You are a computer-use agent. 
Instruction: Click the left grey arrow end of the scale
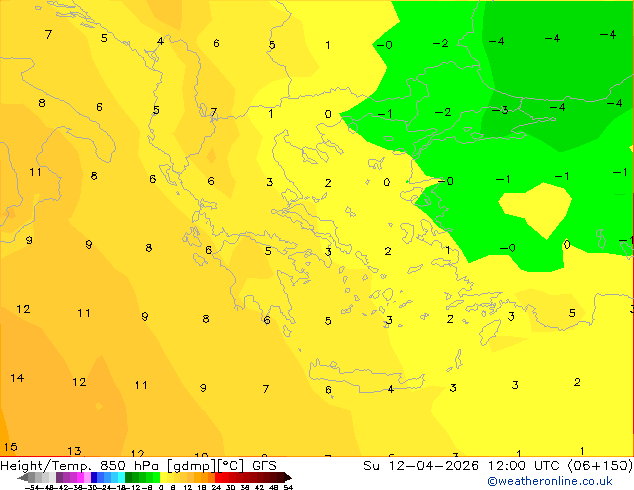(x=23, y=477)
